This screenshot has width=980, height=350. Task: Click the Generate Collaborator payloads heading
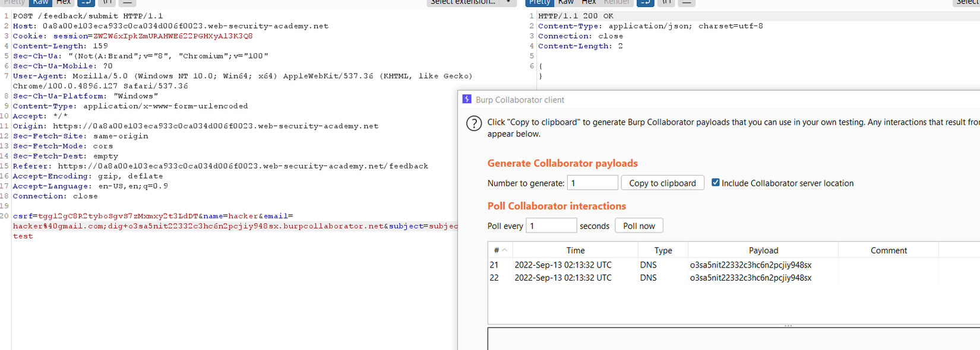click(562, 163)
